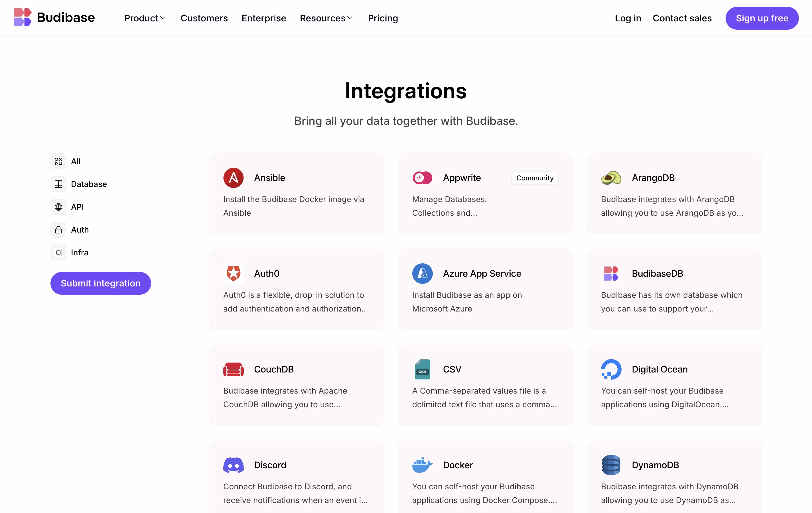Click the Database table icon in sidebar
This screenshot has width=812, height=513.
pos(58,184)
